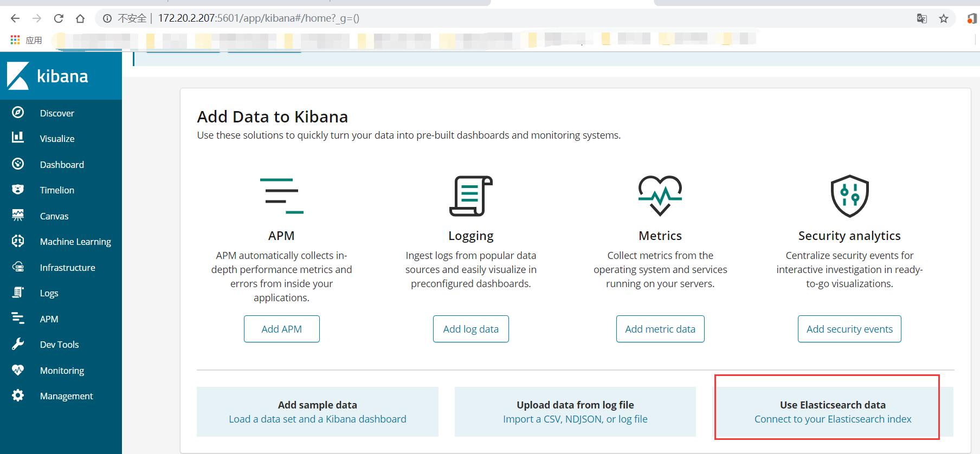Click the Visualize bar chart icon
Image resolution: width=980 pixels, height=454 pixels.
(x=18, y=137)
